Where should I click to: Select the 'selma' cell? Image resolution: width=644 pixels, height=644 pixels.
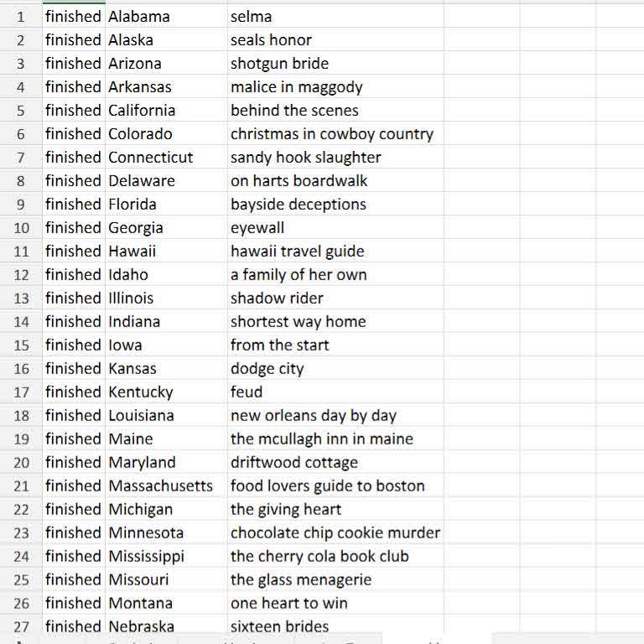coord(252,16)
